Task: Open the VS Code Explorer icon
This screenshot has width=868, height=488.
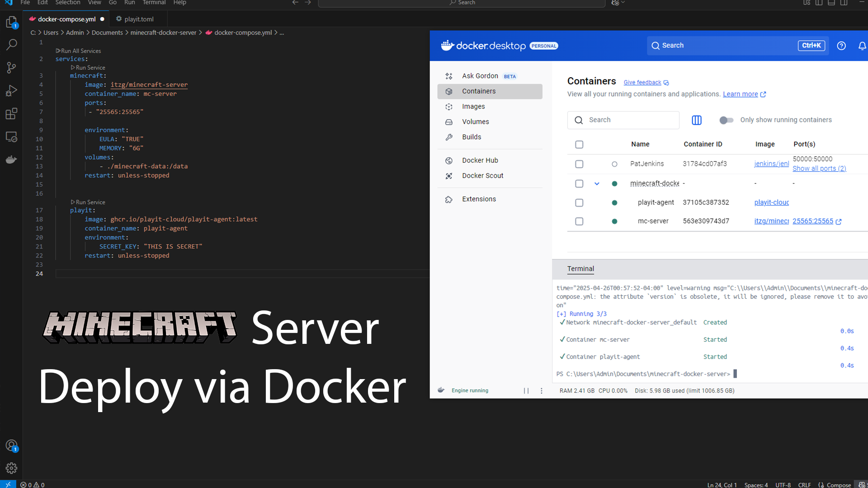Action: point(11,22)
